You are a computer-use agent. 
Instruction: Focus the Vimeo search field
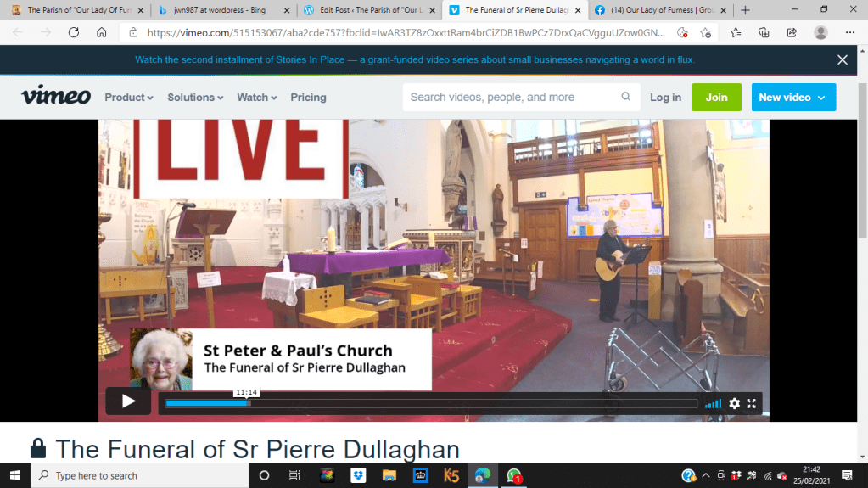[509, 98]
